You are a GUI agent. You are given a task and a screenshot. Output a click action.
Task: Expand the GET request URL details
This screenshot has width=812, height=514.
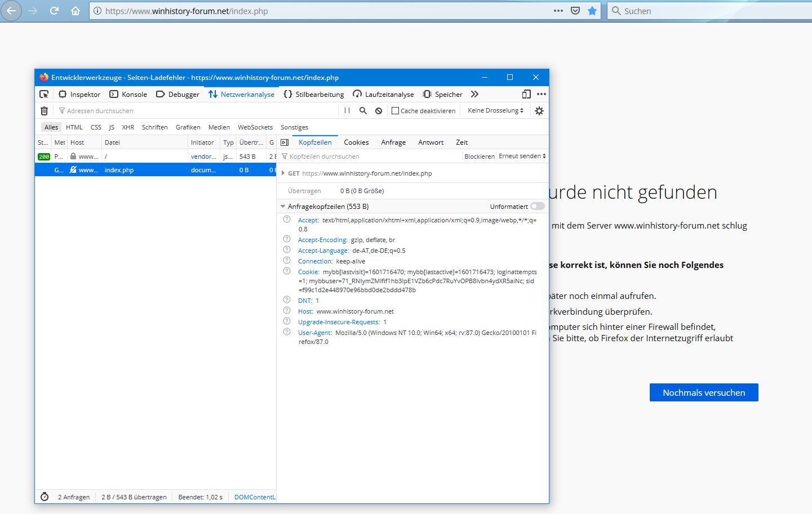coord(283,173)
